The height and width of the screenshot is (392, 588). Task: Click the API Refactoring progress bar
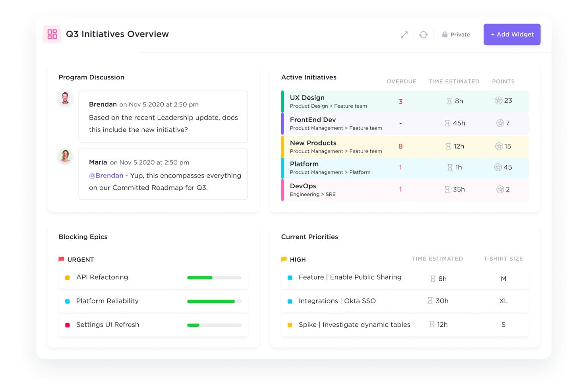tap(214, 278)
